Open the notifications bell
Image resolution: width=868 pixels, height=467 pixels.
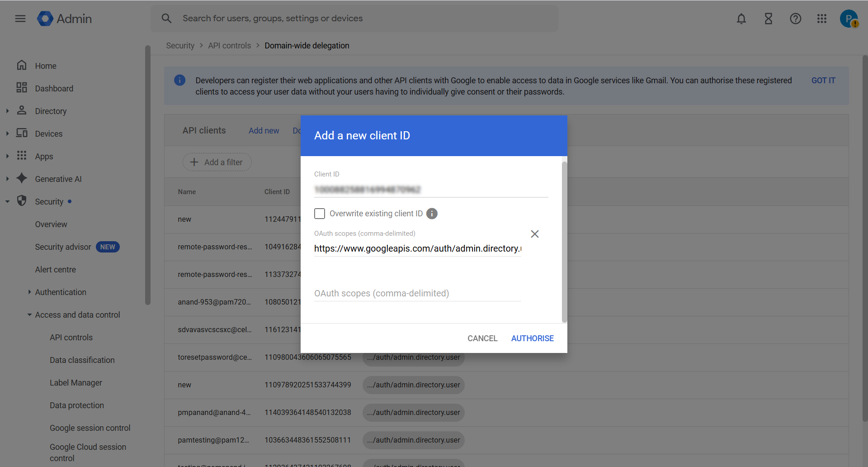coord(741,19)
